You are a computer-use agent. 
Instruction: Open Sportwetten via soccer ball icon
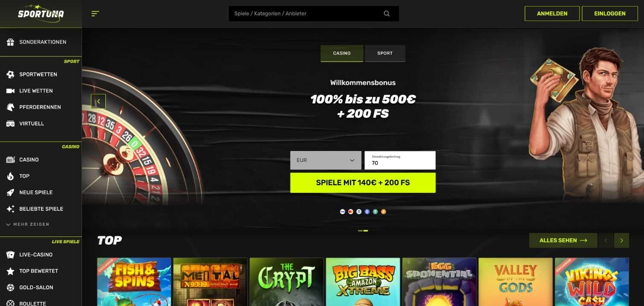(x=10, y=74)
